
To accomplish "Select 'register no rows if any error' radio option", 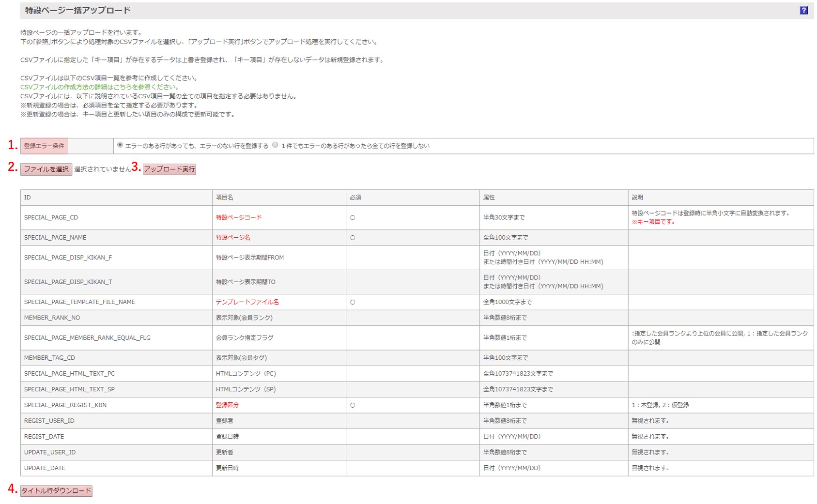I will (275, 145).
